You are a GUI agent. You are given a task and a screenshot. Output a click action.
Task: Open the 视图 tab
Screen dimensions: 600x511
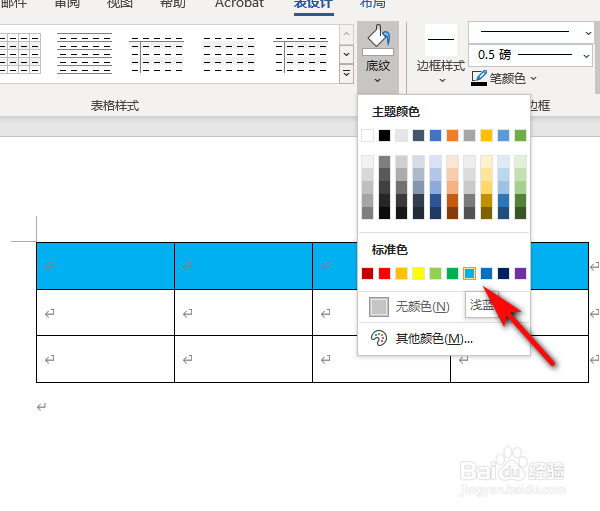120,4
